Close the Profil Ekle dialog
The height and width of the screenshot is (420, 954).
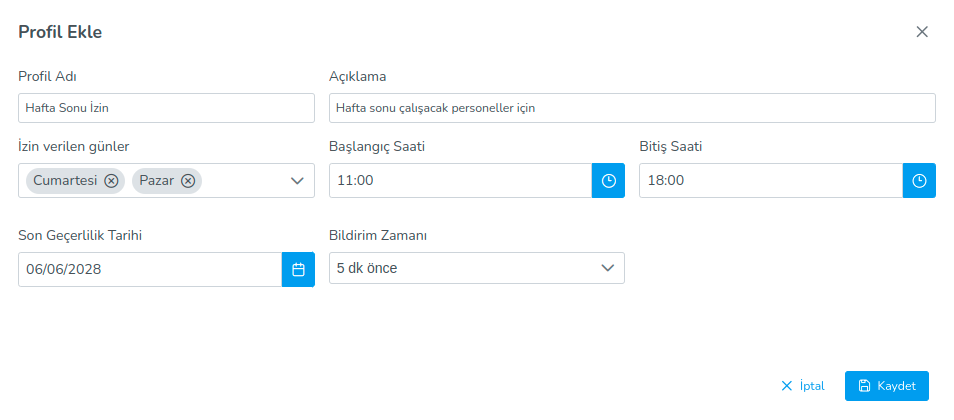[922, 32]
